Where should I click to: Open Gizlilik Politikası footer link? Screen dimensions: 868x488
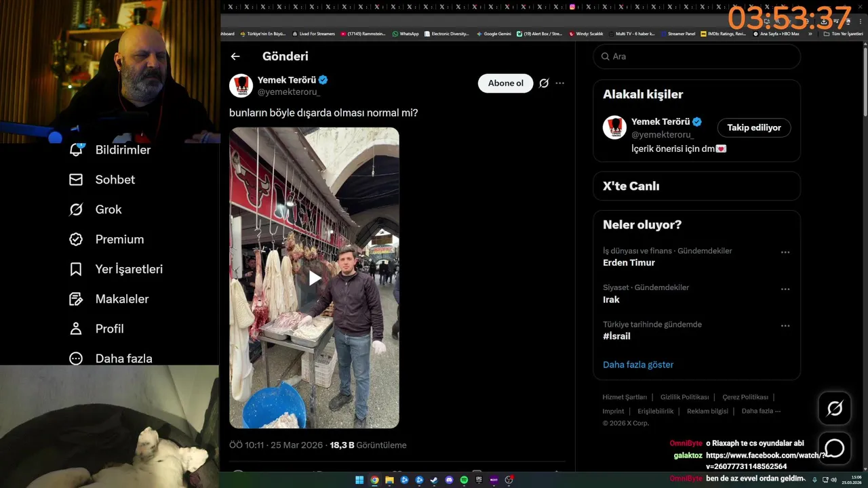[x=684, y=397]
